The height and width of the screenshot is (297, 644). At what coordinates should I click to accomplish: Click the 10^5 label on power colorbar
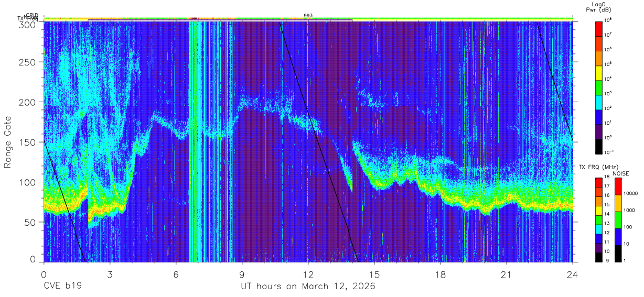point(608,64)
